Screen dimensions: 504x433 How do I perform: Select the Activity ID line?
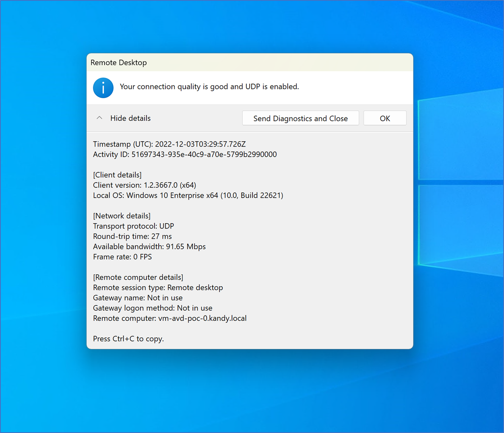(x=185, y=155)
